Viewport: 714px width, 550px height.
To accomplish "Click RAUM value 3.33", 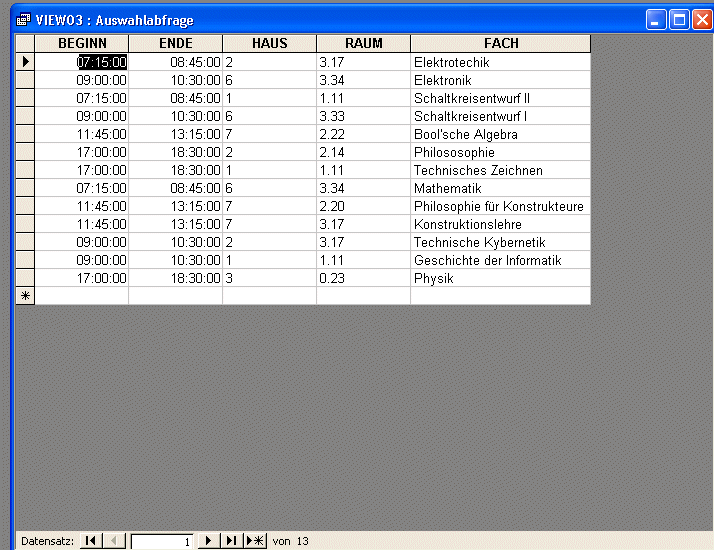I will coord(363,116).
